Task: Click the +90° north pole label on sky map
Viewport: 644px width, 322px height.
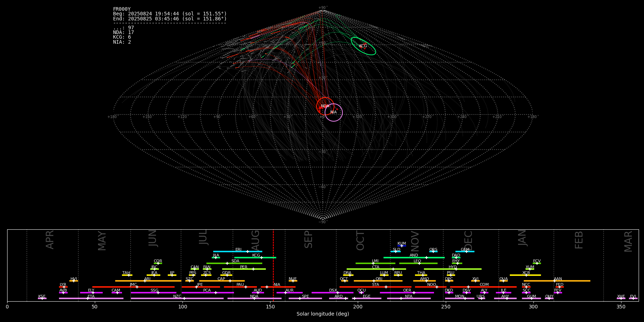Action: click(323, 8)
